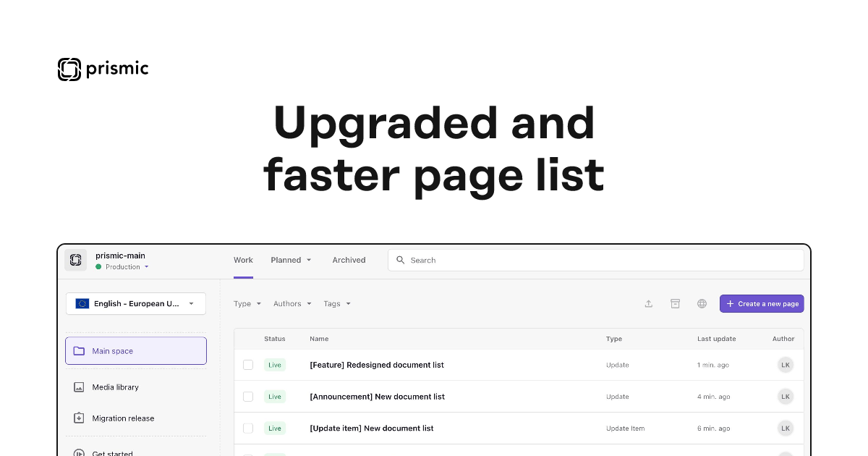The width and height of the screenshot is (868, 456).
Task: Tick checkbox for Redesigned document list row
Action: (x=248, y=365)
